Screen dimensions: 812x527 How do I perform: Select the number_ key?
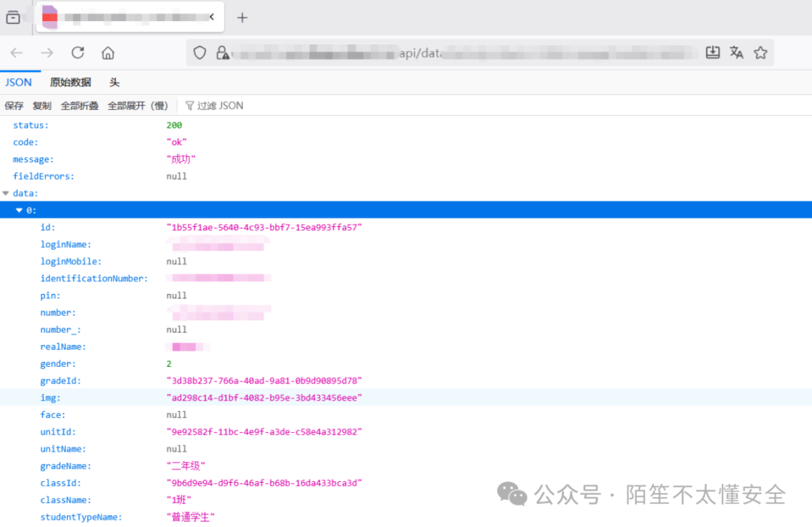61,330
